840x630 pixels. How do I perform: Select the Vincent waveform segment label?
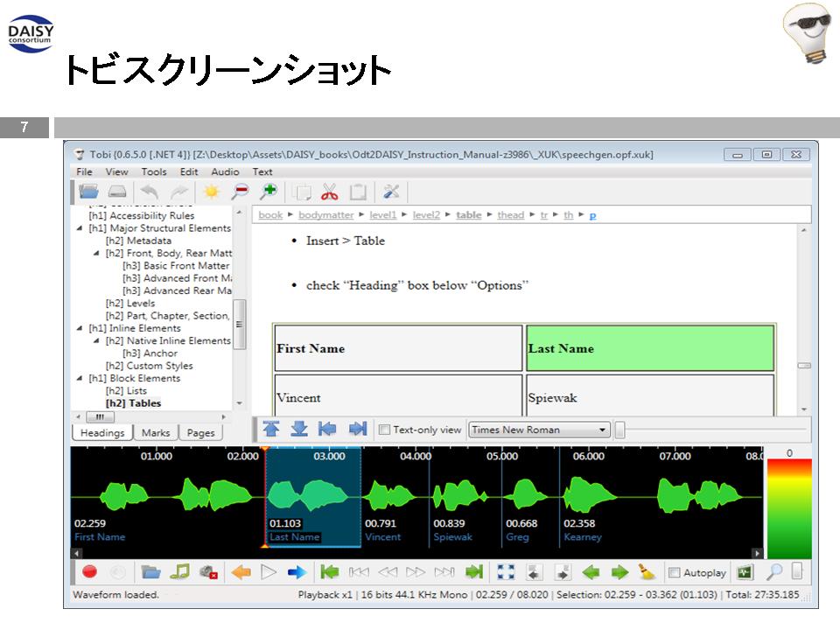382,536
